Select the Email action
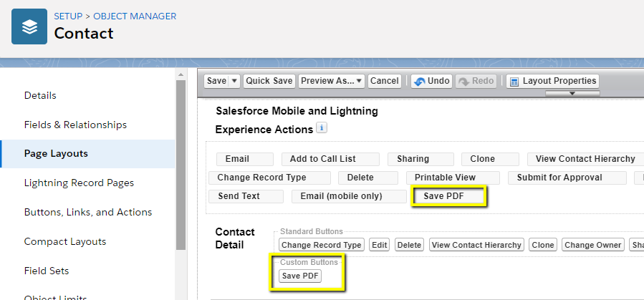This screenshot has width=644, height=300. [245, 159]
